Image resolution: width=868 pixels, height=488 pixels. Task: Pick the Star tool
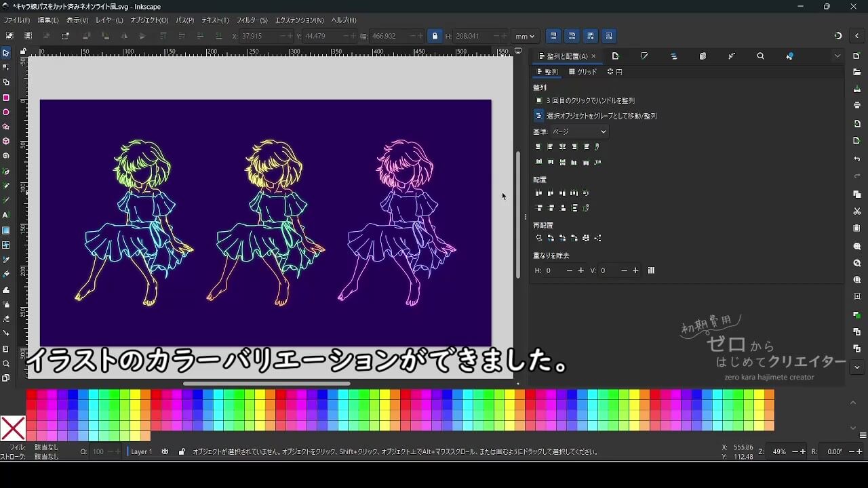coord(7,125)
